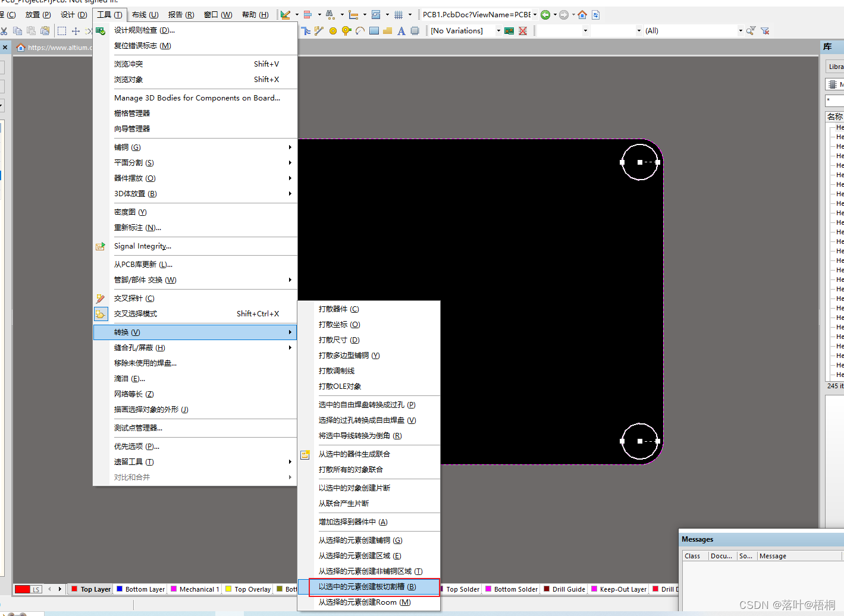Screen dimensions: 844x616
Task: Open the 工具 (T) menu
Action: pyautogui.click(x=109, y=15)
